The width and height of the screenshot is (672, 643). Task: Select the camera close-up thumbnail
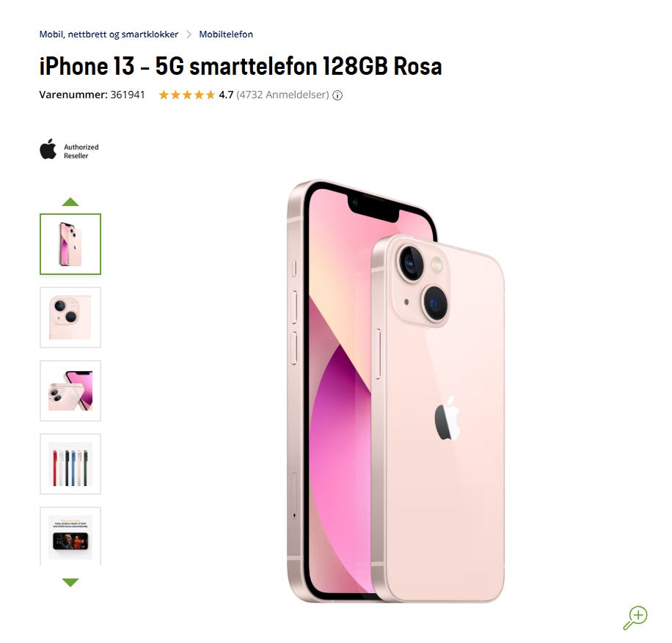coord(70,317)
